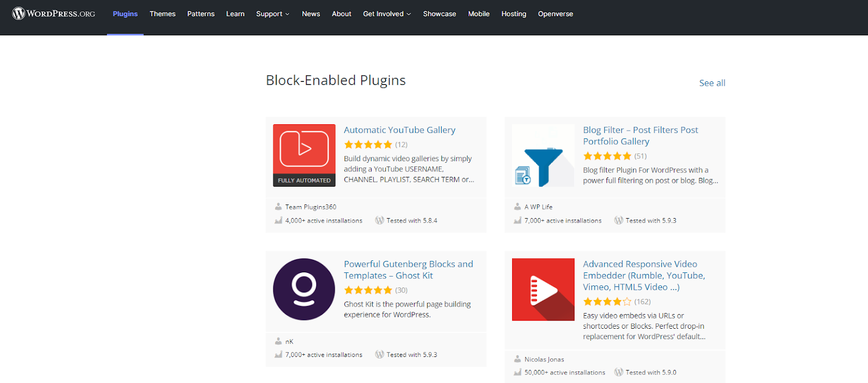The width and height of the screenshot is (868, 383).
Task: Open the News page
Action: [311, 14]
